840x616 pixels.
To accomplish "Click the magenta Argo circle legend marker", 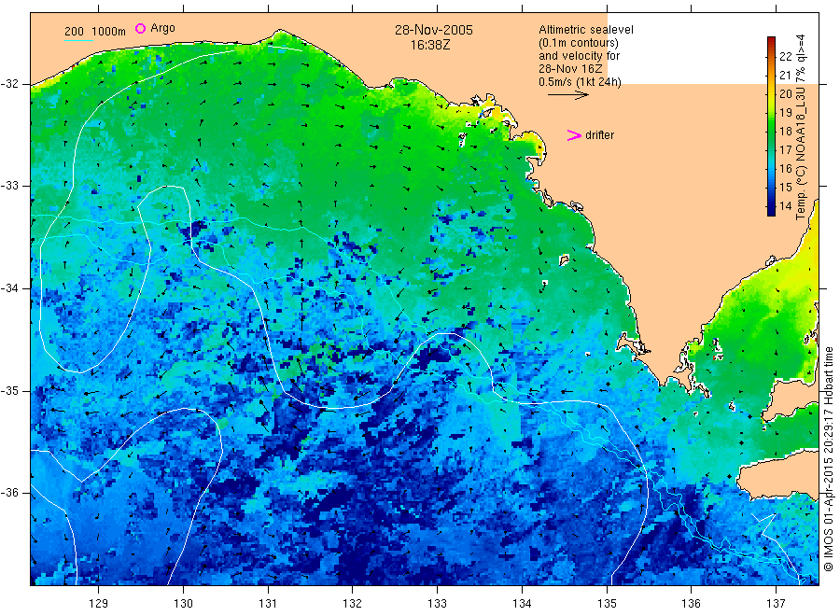I will (140, 28).
